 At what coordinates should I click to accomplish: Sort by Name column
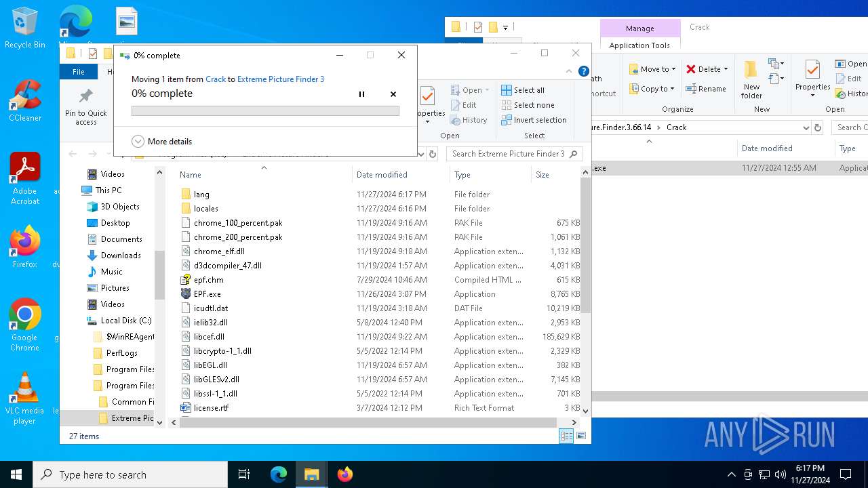[264, 175]
